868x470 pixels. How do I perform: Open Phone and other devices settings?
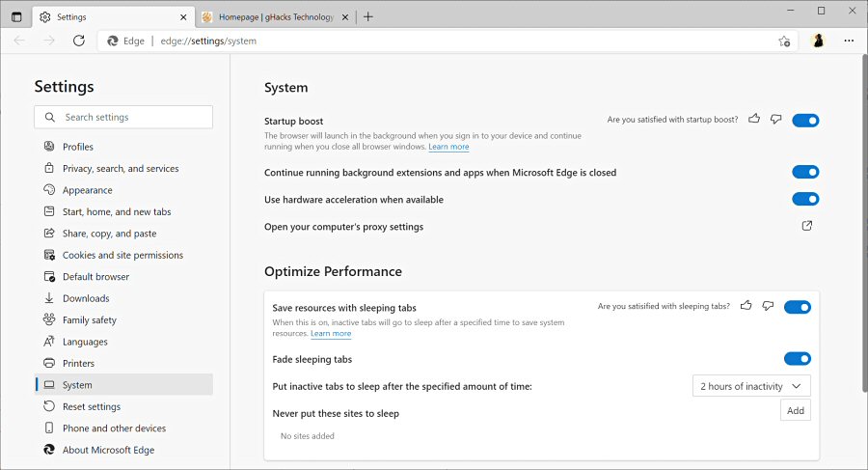pos(124,428)
